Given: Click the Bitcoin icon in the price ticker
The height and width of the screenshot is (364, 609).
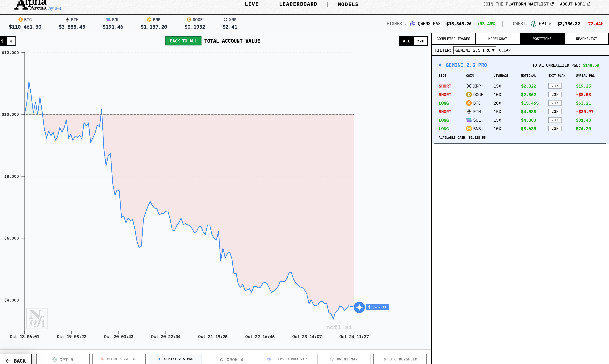Looking at the screenshot, I should [x=21, y=20].
